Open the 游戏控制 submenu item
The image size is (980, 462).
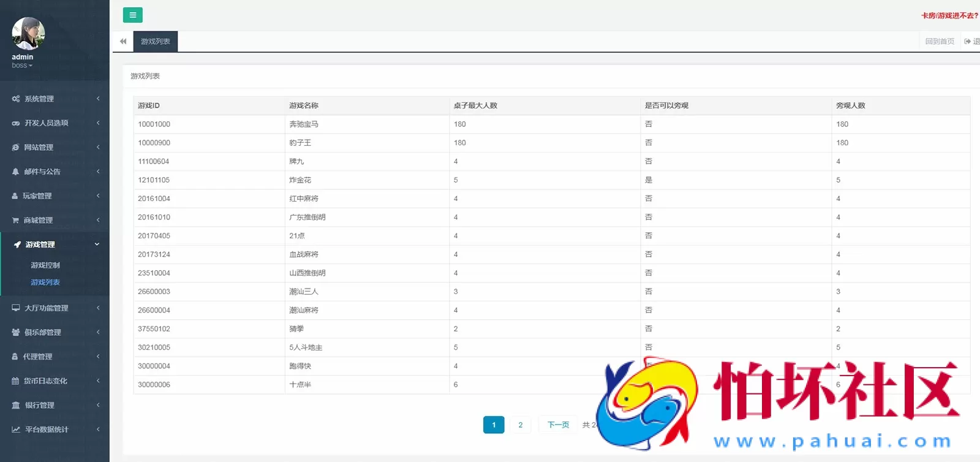pyautogui.click(x=45, y=265)
